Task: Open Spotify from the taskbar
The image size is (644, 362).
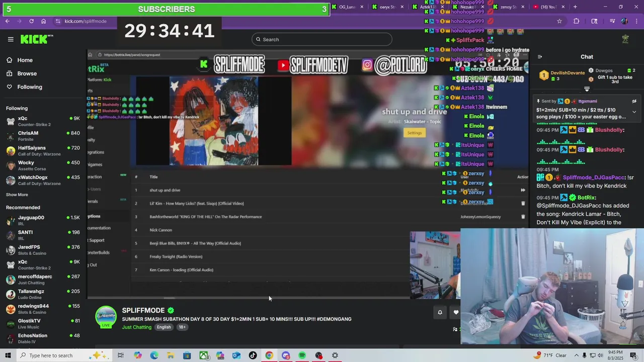Action: (x=302, y=355)
